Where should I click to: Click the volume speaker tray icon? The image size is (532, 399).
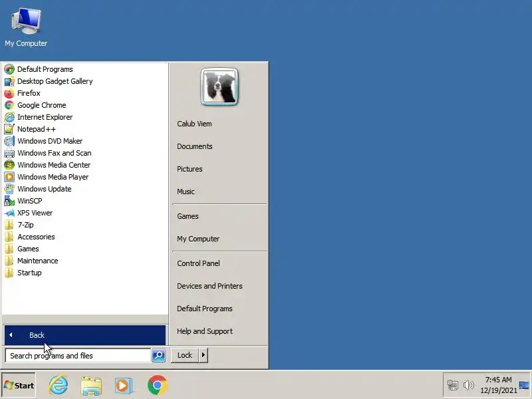pos(469,385)
